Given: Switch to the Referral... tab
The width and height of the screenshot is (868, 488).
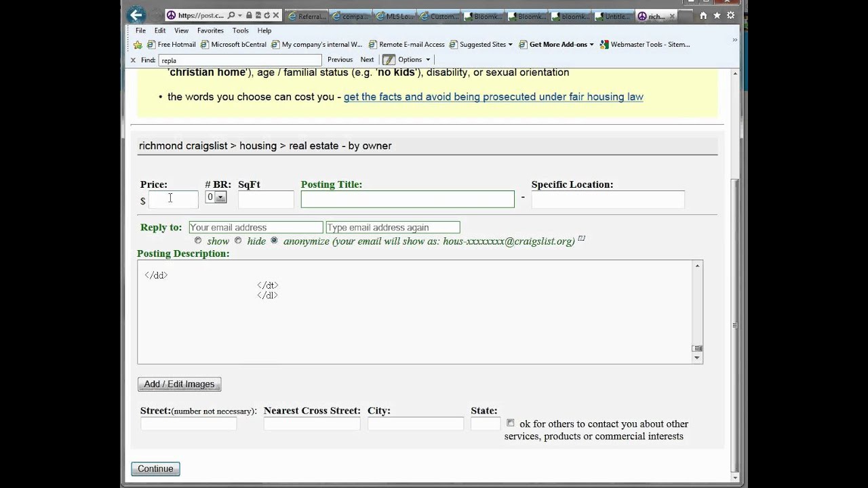Looking at the screenshot, I should 307,16.
